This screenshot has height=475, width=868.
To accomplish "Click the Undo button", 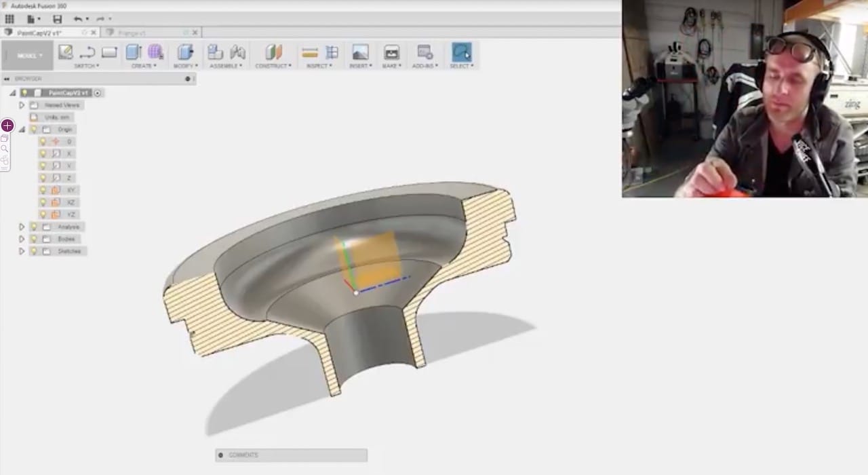I will point(77,19).
